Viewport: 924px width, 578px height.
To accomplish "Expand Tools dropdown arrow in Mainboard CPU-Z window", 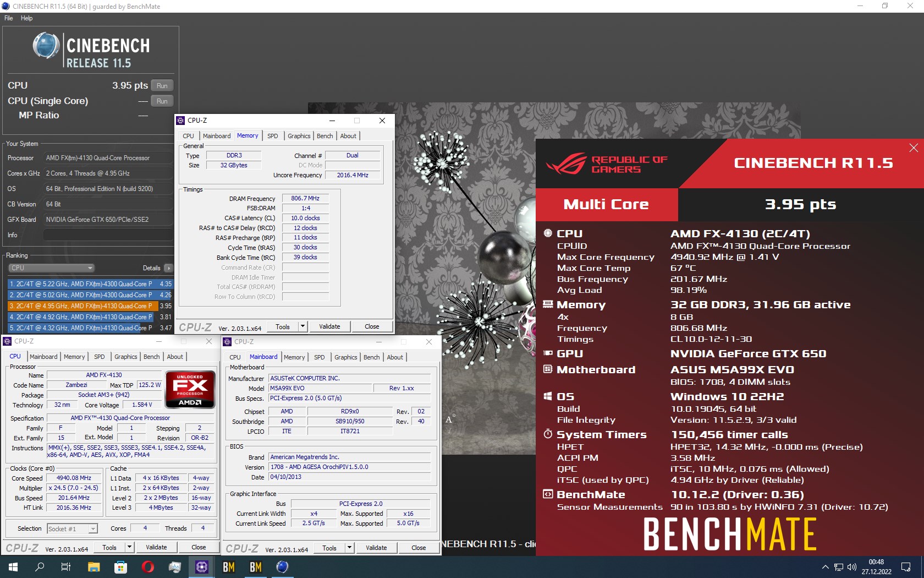I will [x=349, y=548].
